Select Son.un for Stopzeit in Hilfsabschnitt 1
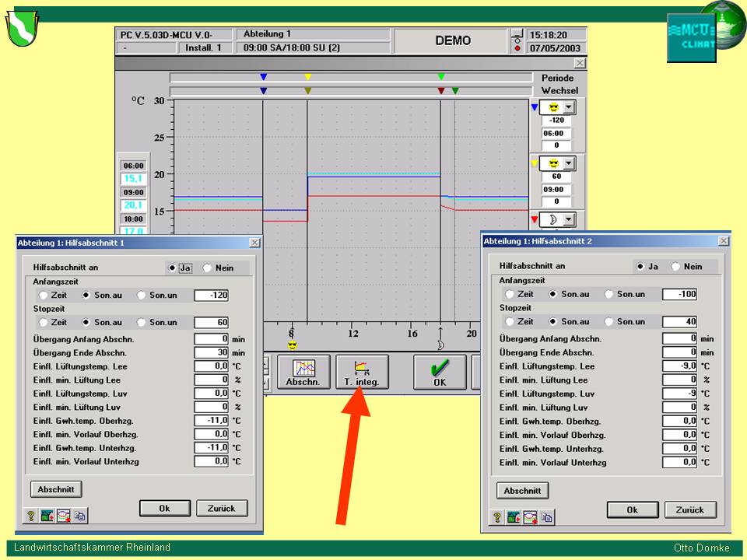This screenshot has height=560, width=747. (x=142, y=322)
